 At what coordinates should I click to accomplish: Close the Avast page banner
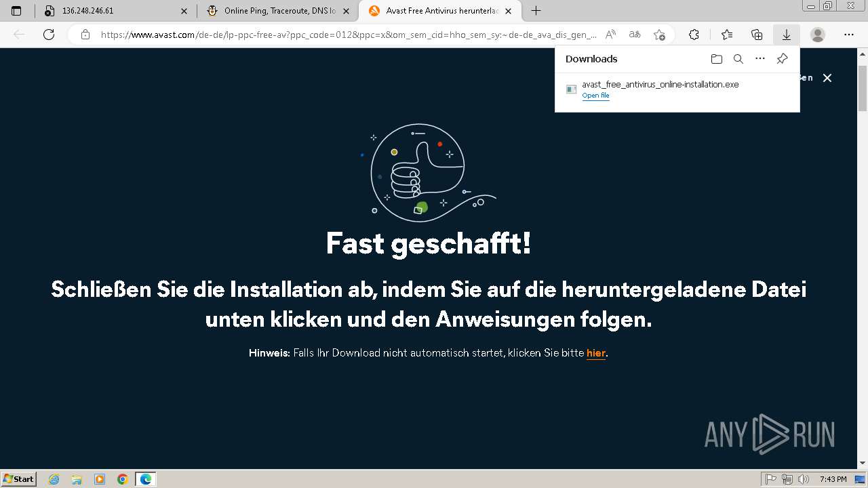pyautogui.click(x=827, y=78)
